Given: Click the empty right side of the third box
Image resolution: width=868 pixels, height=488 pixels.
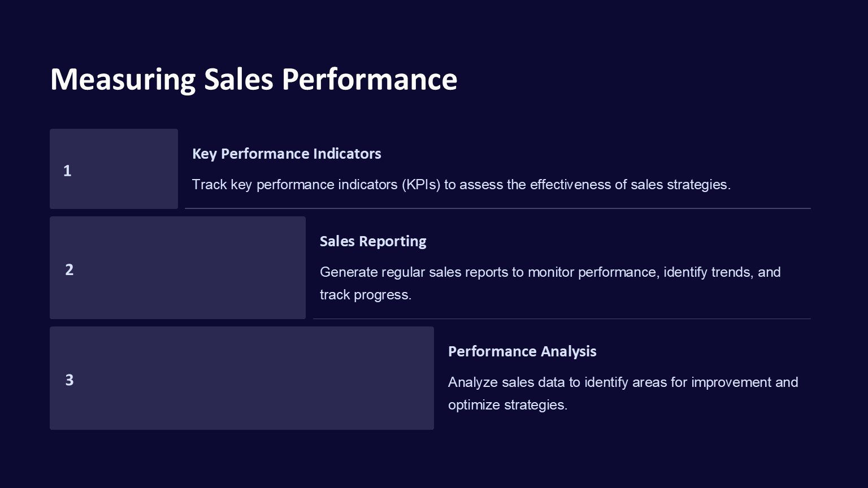Looking at the screenshot, I should 339,378.
